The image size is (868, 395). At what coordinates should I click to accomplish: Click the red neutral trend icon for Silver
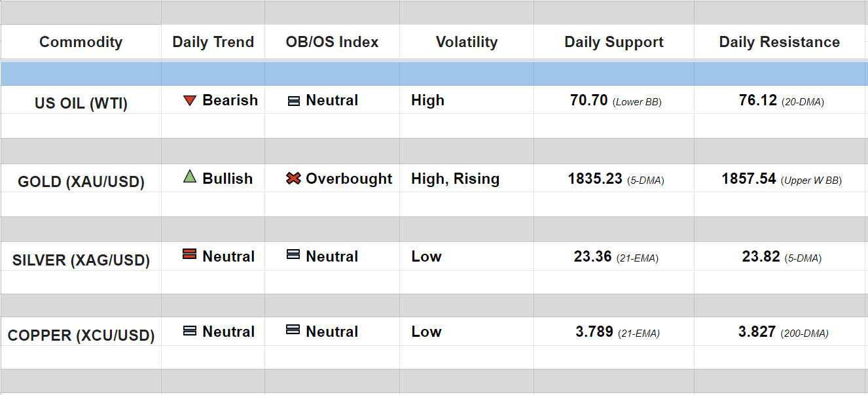189,255
